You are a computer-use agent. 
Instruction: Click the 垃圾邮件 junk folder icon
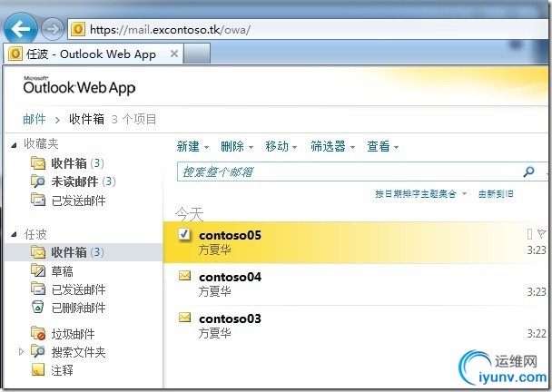(x=38, y=333)
